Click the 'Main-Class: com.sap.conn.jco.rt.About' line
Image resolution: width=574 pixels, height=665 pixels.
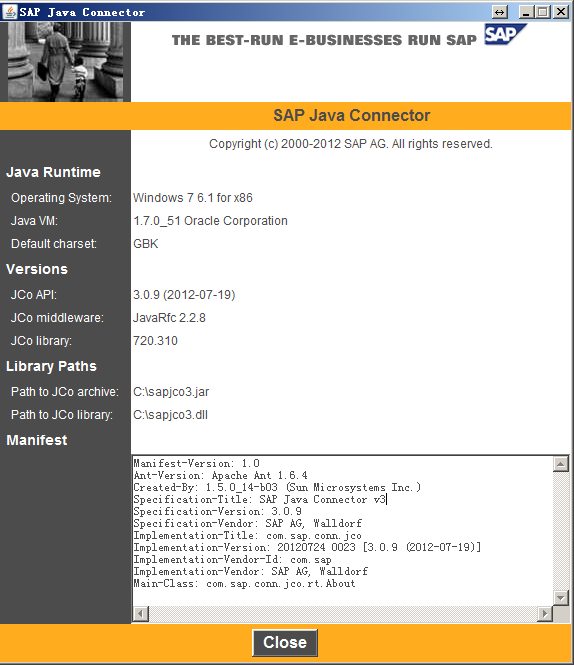pyautogui.click(x=244, y=584)
